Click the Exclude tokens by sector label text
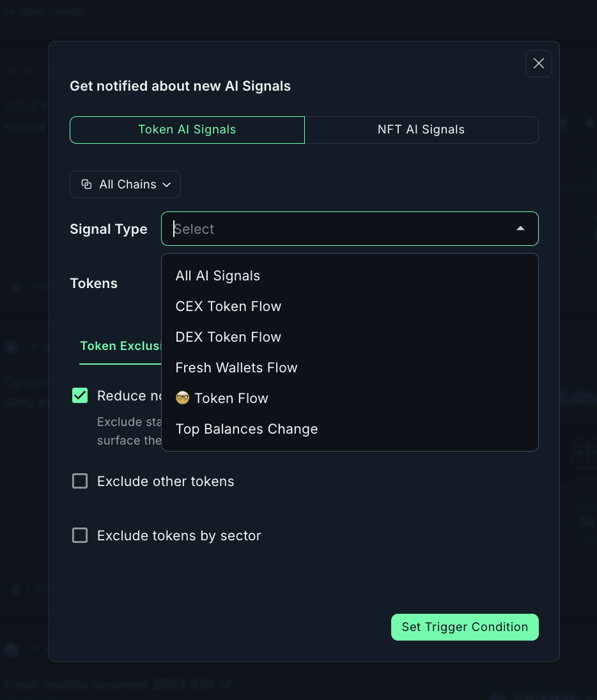 (x=179, y=536)
